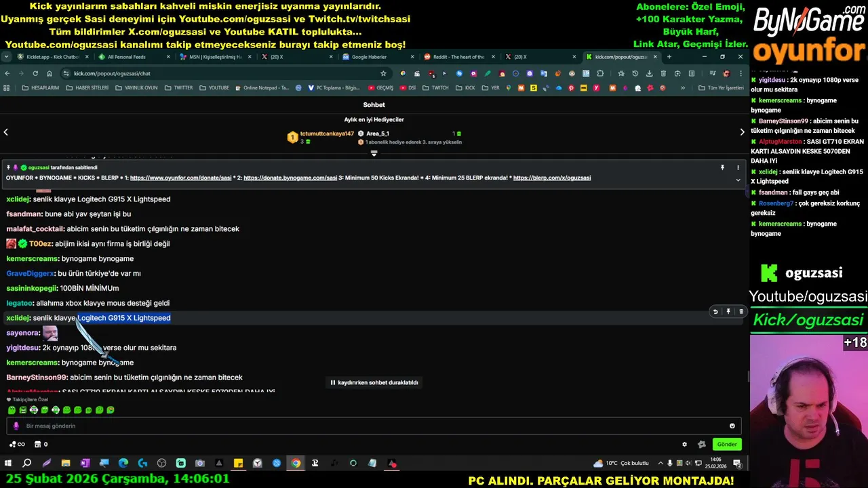
Task: Click the store icon showing 0
Action: (40, 444)
